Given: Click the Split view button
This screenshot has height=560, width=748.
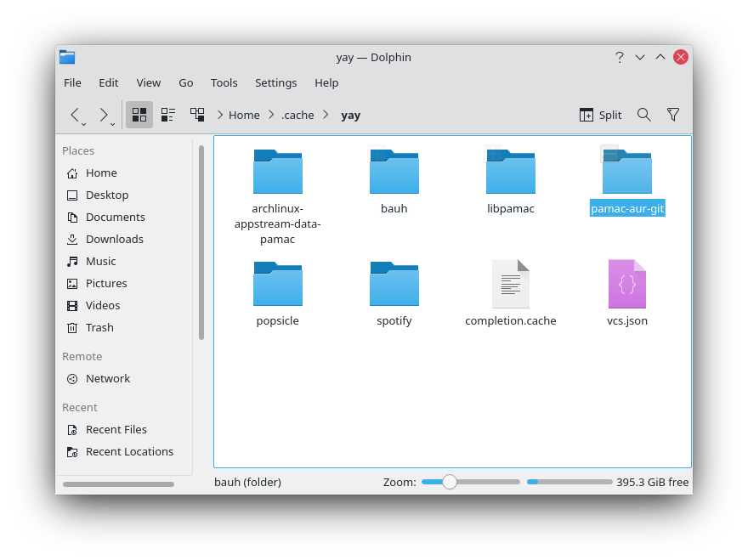Looking at the screenshot, I should [600, 114].
